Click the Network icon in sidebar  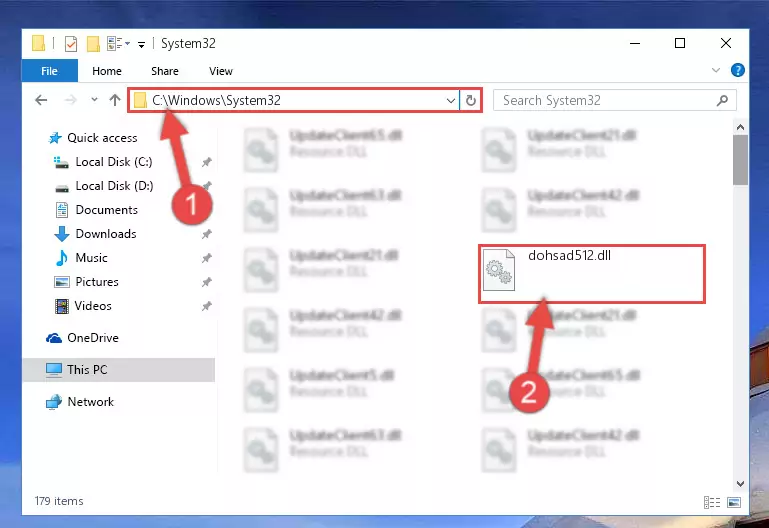pyautogui.click(x=54, y=402)
